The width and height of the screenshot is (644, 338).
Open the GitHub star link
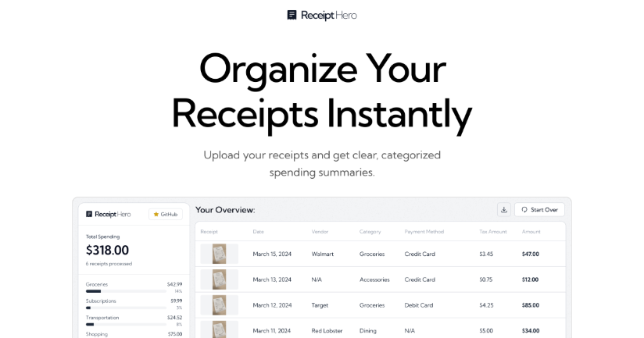166,214
